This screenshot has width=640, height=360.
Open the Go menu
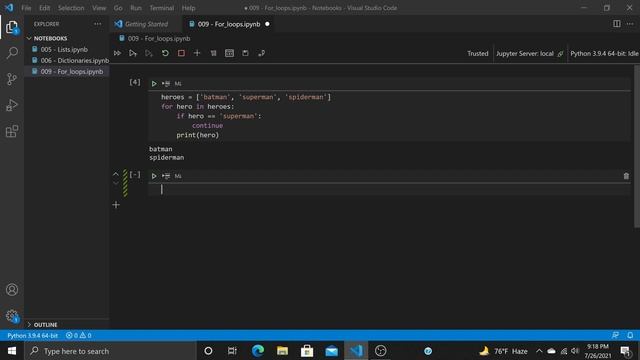tap(118, 8)
